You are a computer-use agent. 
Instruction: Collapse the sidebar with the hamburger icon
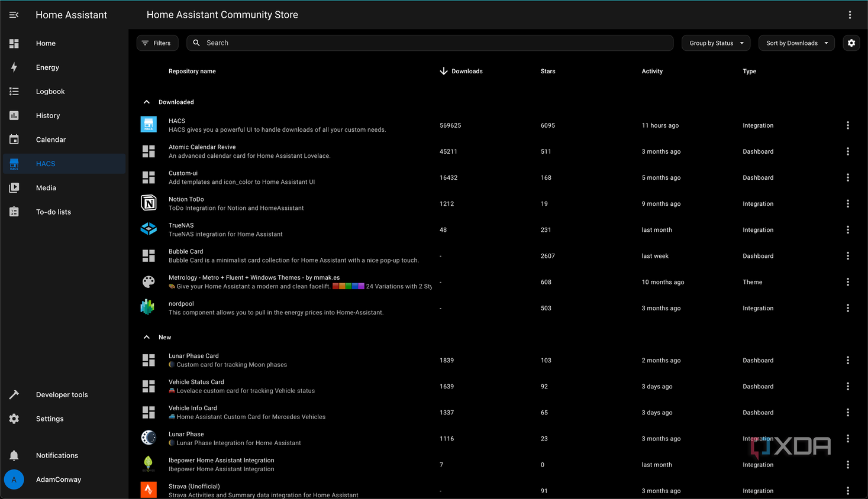click(14, 15)
